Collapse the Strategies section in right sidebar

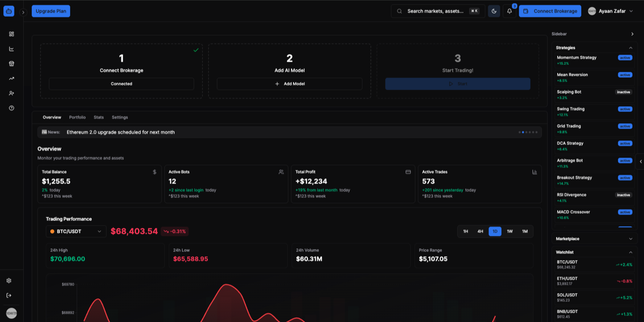click(630, 48)
